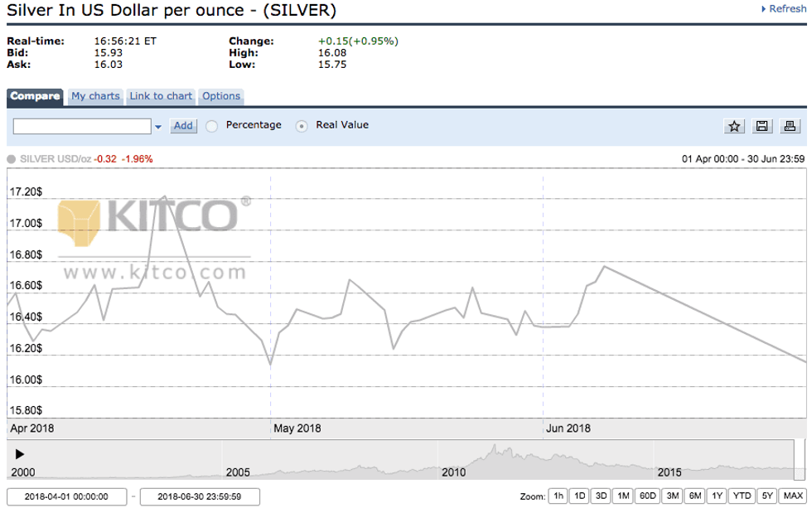Set zoom range to MAX

click(x=792, y=496)
